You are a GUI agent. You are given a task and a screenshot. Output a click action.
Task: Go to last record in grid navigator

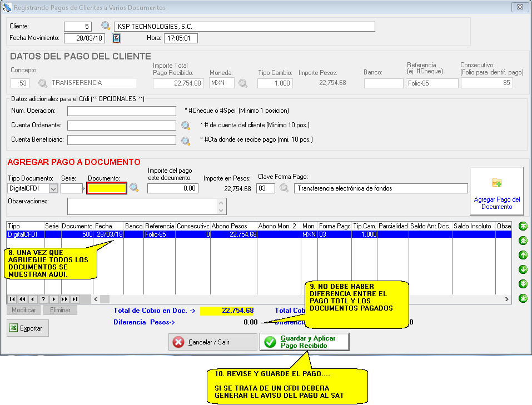pos(74,299)
